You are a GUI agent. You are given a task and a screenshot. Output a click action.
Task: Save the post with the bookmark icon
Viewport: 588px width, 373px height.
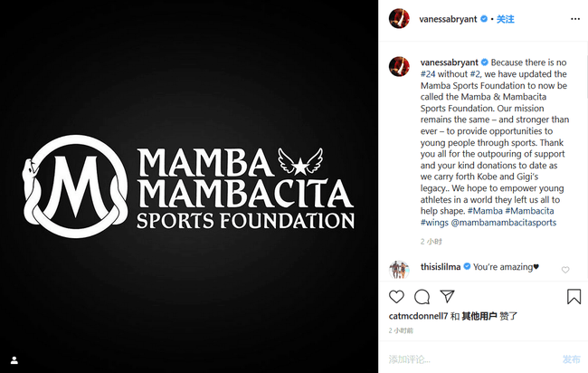(x=574, y=297)
